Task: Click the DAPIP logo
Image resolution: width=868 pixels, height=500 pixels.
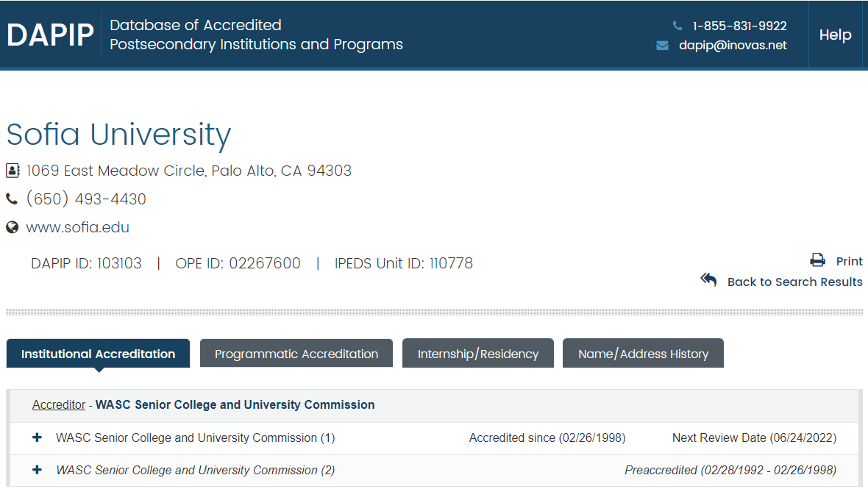Action: (x=50, y=35)
